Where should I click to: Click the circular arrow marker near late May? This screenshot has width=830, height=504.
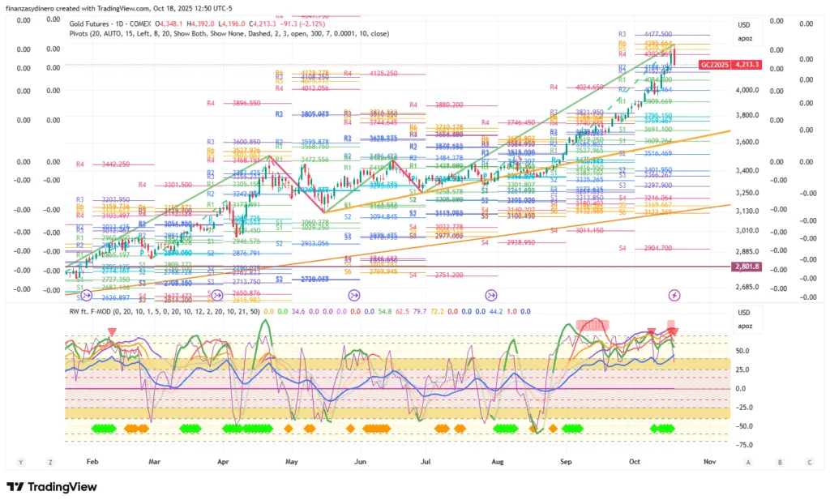tap(354, 296)
